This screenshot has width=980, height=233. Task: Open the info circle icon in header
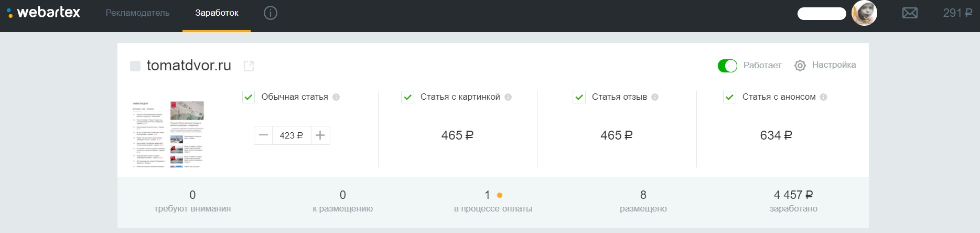coord(271,13)
